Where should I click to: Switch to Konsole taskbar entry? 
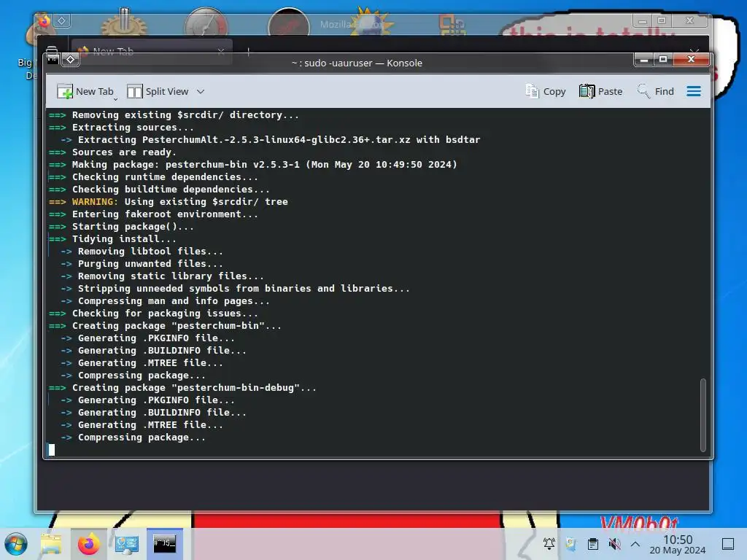coord(164,544)
